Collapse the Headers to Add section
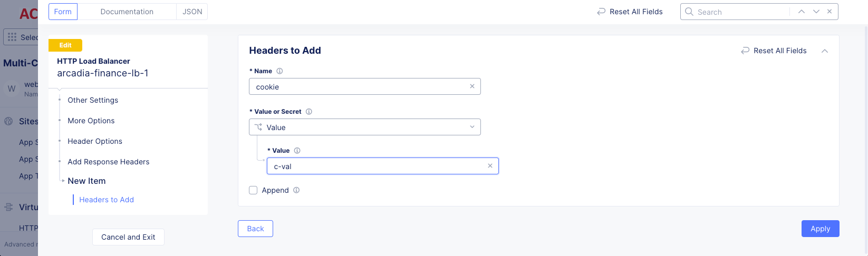 tap(825, 51)
